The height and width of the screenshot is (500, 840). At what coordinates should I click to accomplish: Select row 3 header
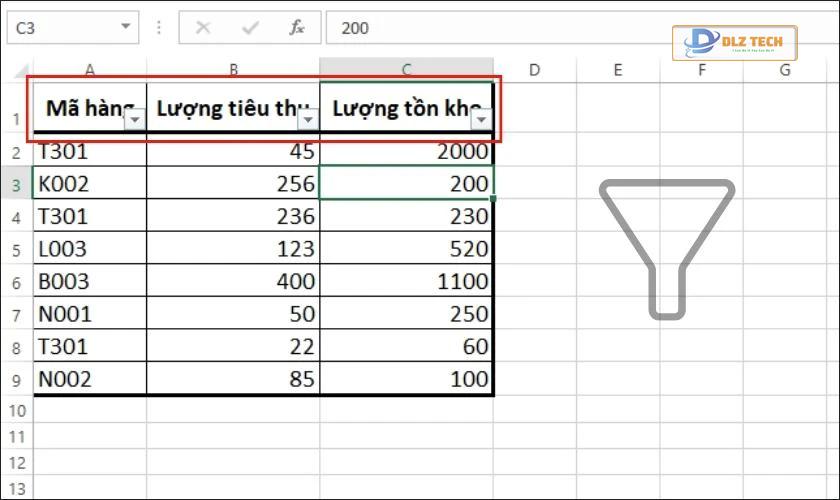pyautogui.click(x=17, y=183)
